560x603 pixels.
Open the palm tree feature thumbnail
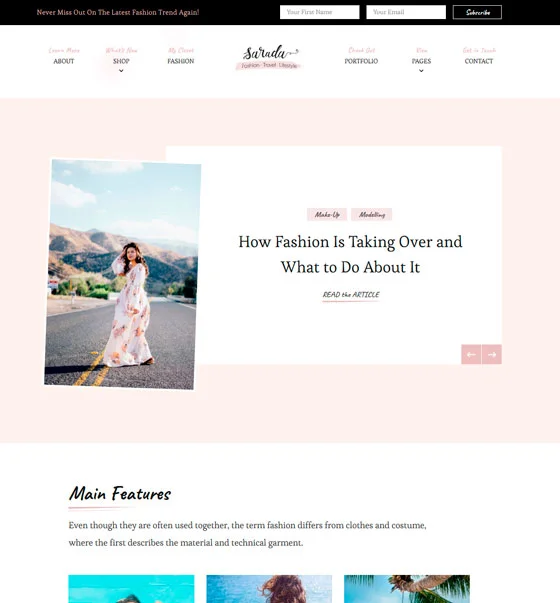pos(407,589)
